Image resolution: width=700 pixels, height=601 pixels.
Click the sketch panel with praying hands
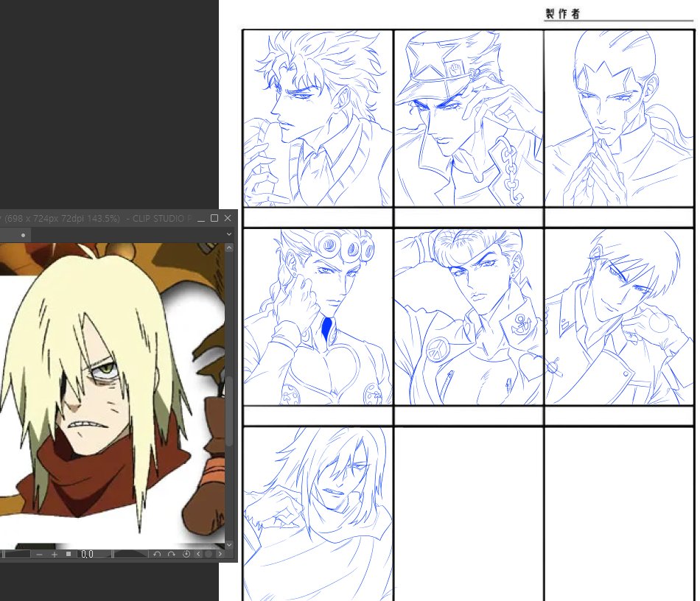click(x=619, y=119)
